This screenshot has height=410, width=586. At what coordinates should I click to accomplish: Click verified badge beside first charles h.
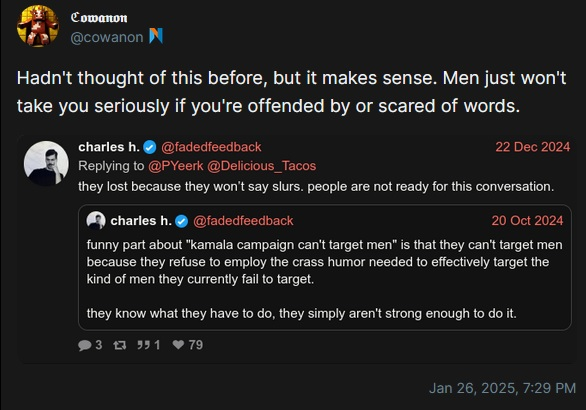pos(150,147)
